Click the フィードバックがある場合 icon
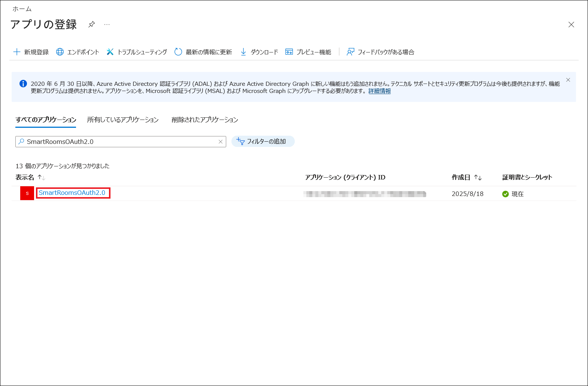Screen dimensions: 588x386 [350, 52]
